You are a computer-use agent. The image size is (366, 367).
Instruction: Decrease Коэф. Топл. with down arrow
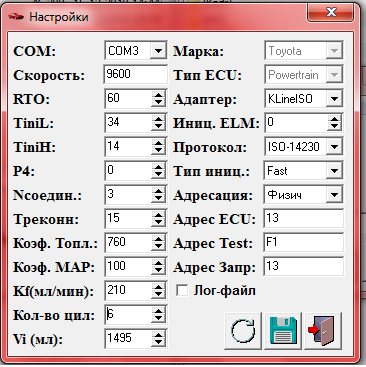point(158,247)
